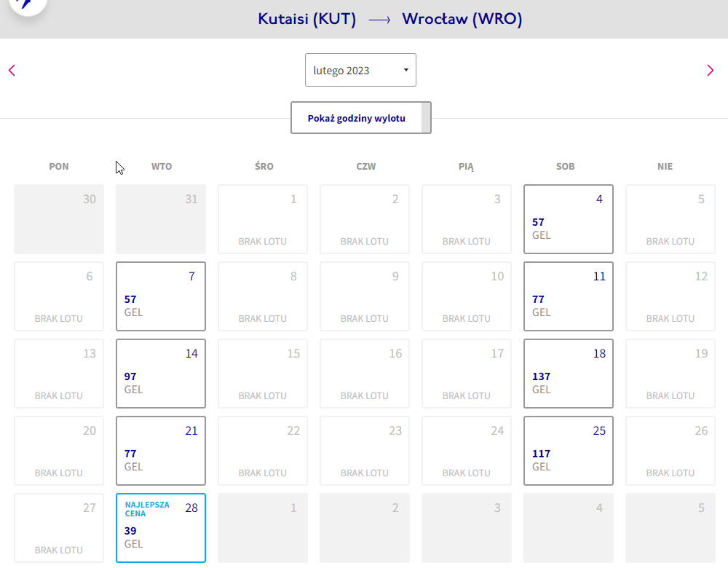Go to next month with right arrow
This screenshot has width=728, height=568.
(x=710, y=70)
